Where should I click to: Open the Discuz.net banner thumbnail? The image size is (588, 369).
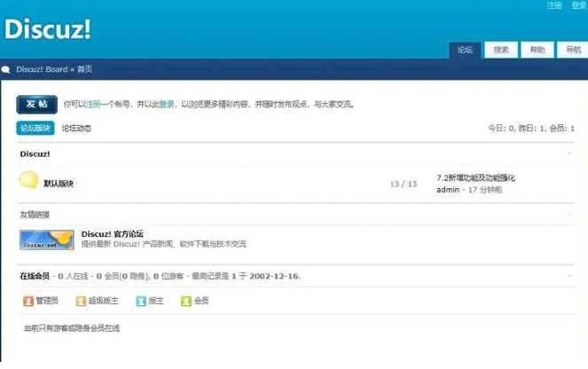(47, 240)
